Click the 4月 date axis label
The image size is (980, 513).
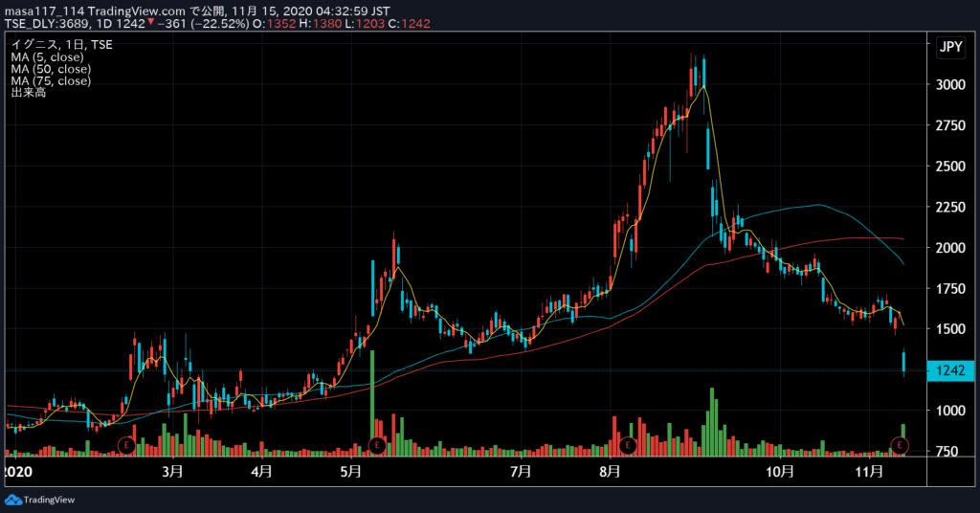pos(261,471)
